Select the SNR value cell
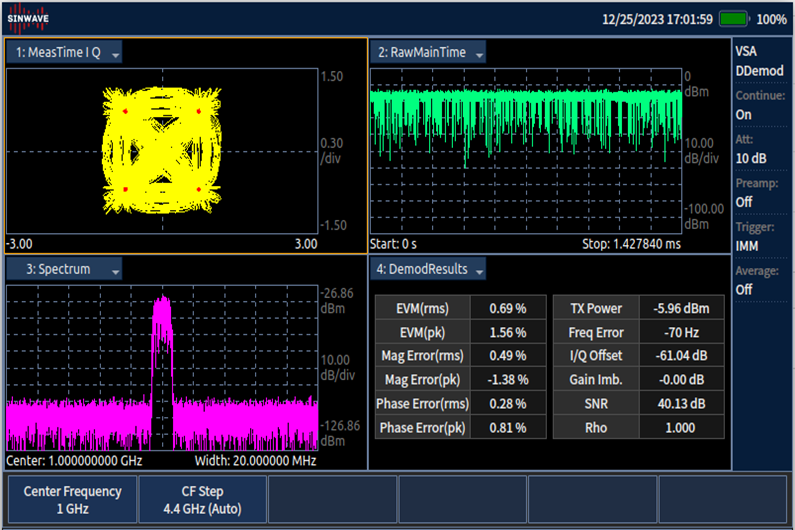The width and height of the screenshot is (795, 530). click(681, 404)
